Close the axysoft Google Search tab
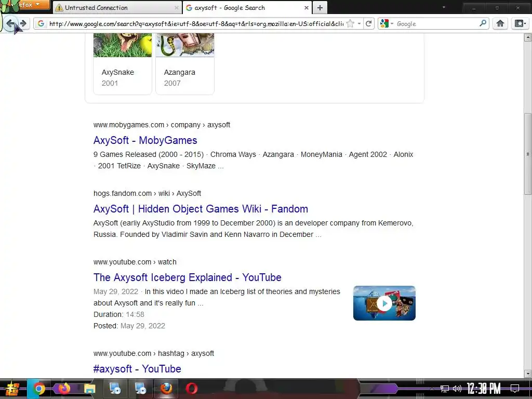Viewport: 532px width, 399px height. click(306, 7)
